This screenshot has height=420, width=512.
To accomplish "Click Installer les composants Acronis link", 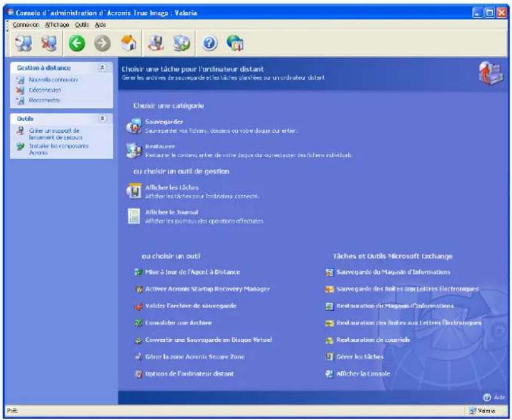I will (59, 149).
